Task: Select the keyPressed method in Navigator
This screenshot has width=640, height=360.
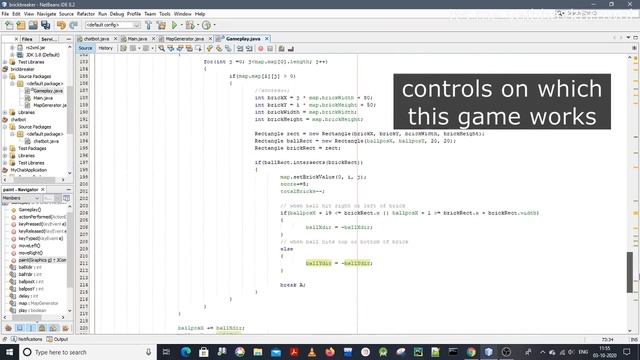Action: [42, 224]
